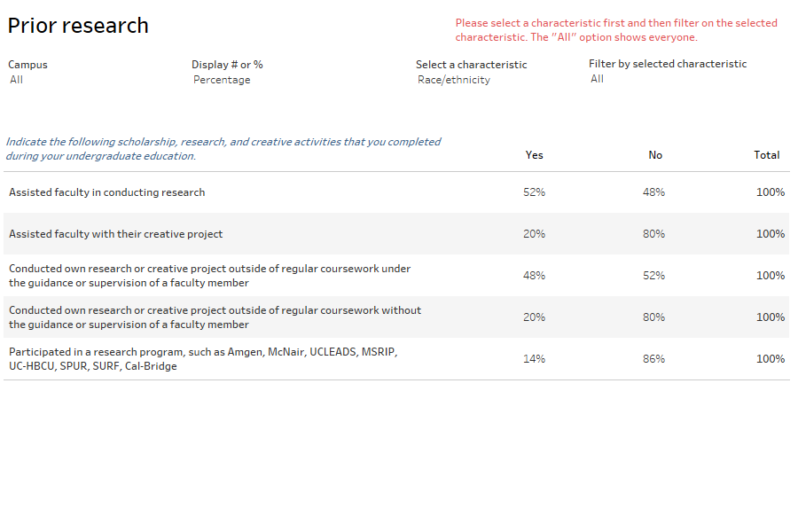The image size is (798, 532).
Task: Click the 14% research program participation value
Action: pos(534,358)
